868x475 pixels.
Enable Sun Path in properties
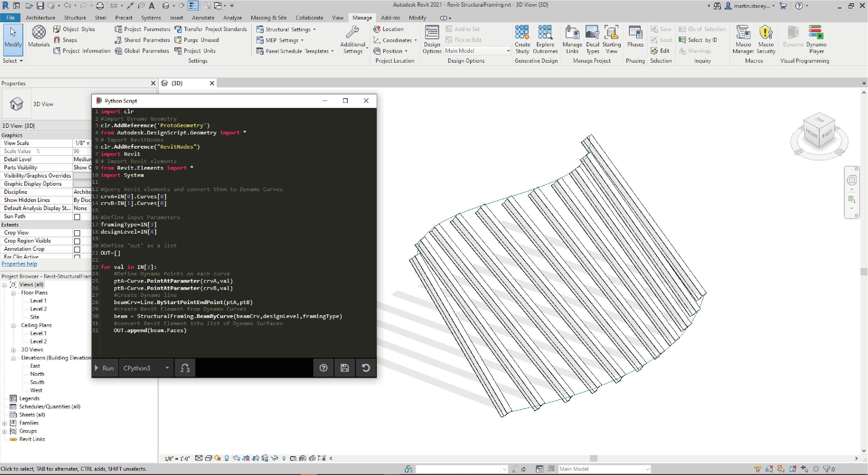(x=77, y=217)
